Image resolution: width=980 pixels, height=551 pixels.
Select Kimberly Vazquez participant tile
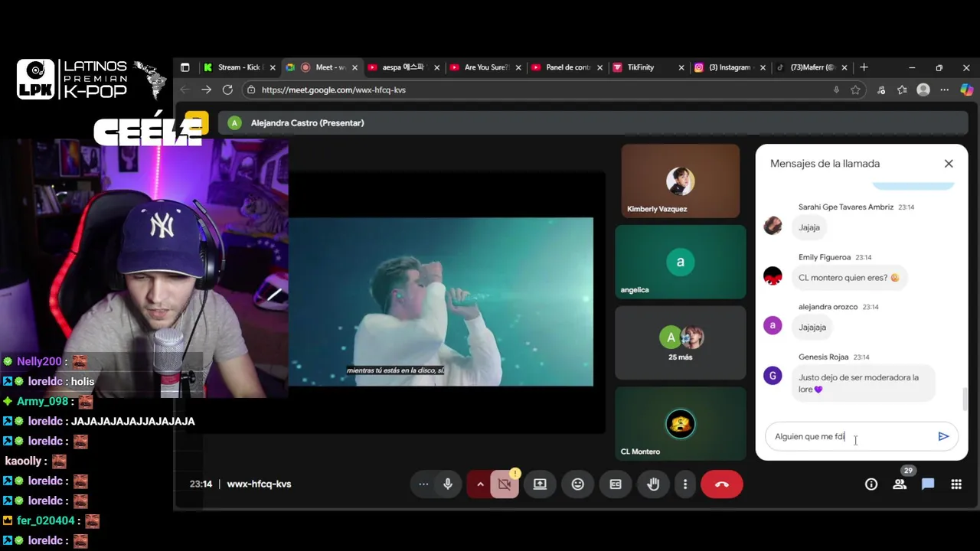point(681,181)
